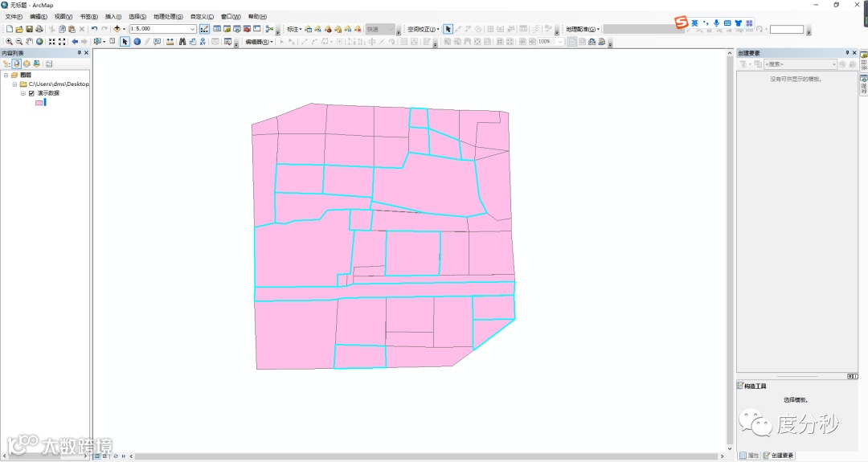The image size is (868, 462).
Task: Open the 地理处理 Geoprocessing menu
Action: (168, 17)
